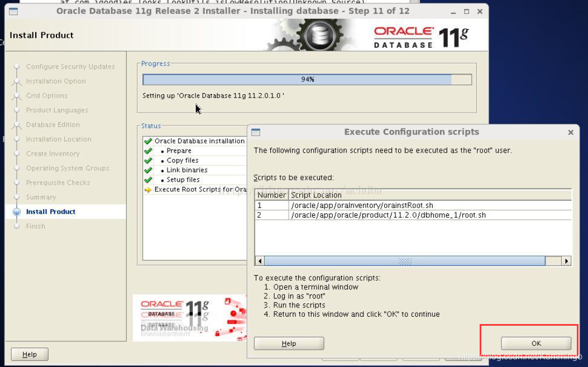Select Execute Root Scripts status row

pos(195,190)
